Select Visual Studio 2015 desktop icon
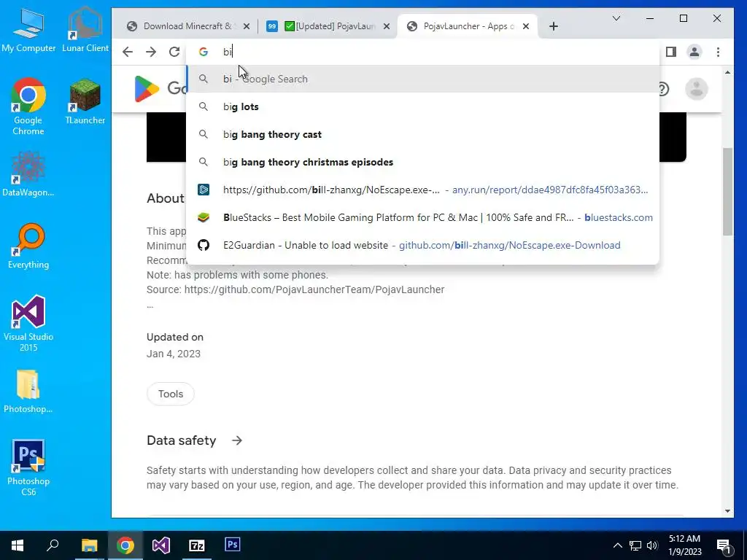The height and width of the screenshot is (560, 747). pyautogui.click(x=28, y=323)
